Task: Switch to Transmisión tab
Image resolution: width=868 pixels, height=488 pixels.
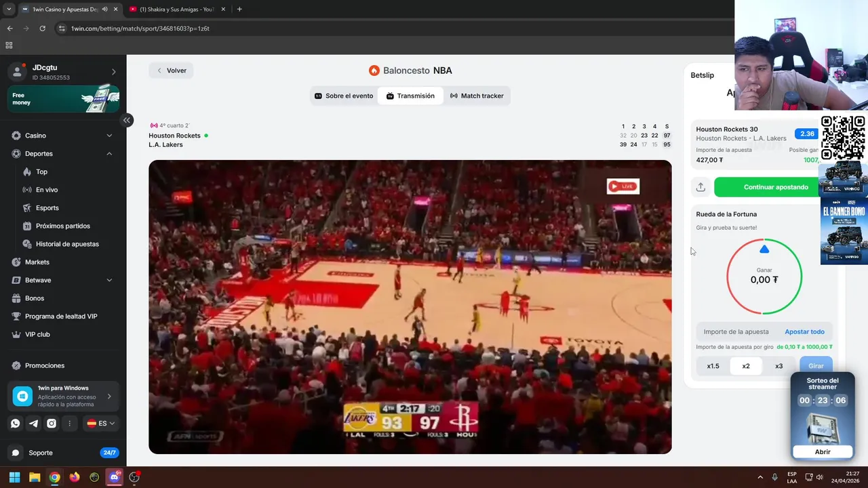Action: 410,96
